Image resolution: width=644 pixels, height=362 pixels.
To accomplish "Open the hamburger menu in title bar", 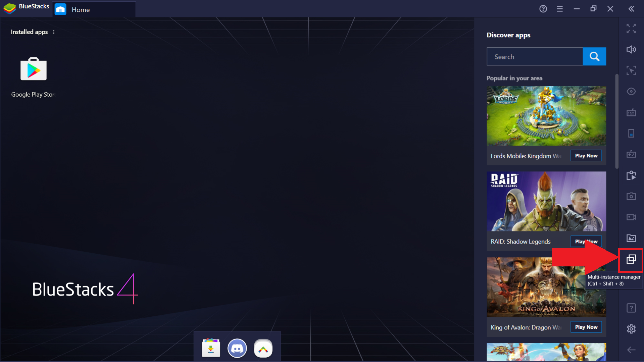I will coord(559,9).
